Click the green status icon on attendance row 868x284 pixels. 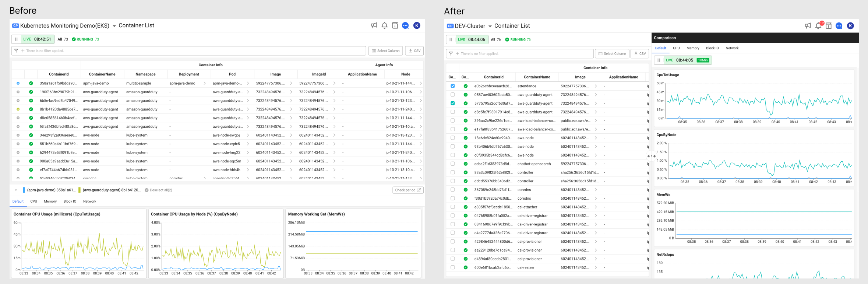pyautogui.click(x=466, y=86)
